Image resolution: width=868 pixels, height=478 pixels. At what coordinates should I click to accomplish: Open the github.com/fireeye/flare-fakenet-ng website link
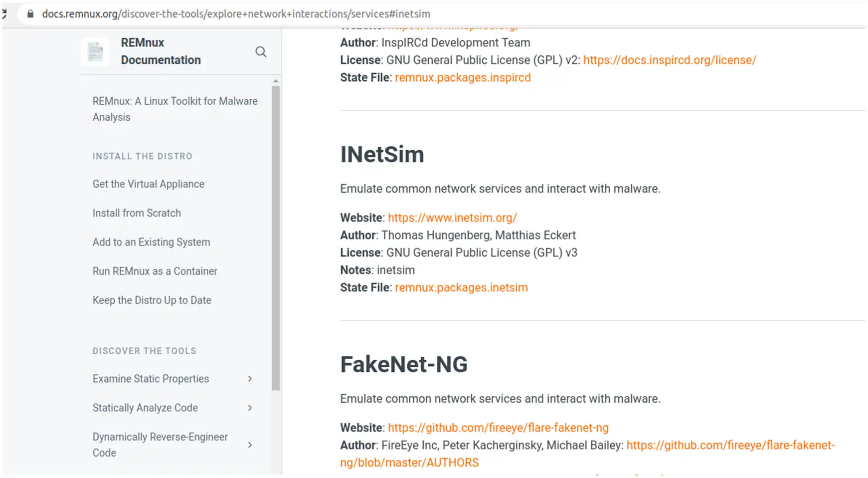tap(498, 428)
